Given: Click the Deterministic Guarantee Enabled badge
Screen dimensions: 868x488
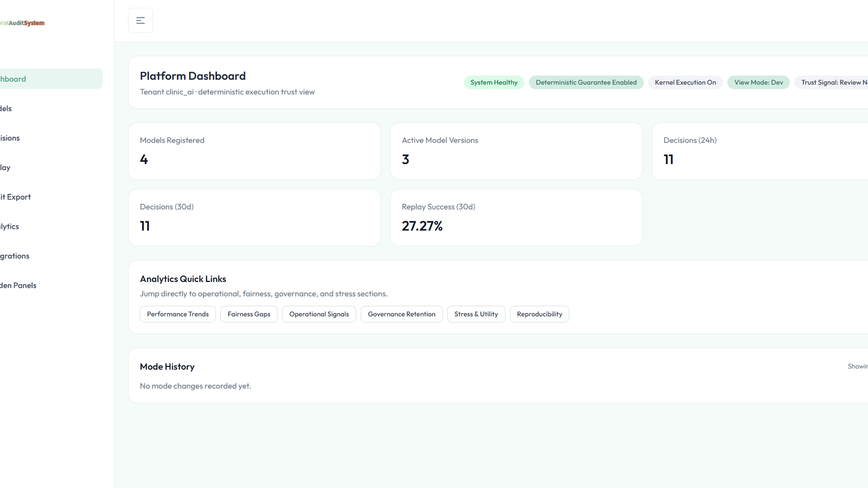Looking at the screenshot, I should coord(586,83).
